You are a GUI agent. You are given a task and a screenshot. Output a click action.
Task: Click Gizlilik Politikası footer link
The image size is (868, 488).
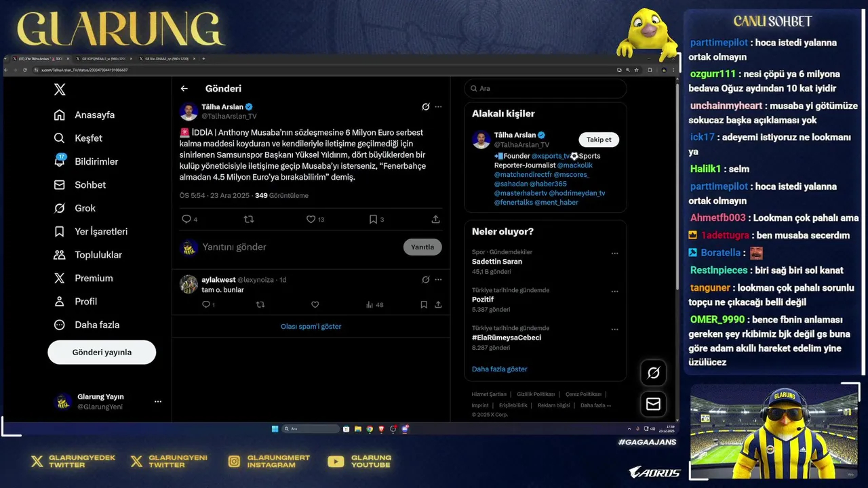point(536,394)
